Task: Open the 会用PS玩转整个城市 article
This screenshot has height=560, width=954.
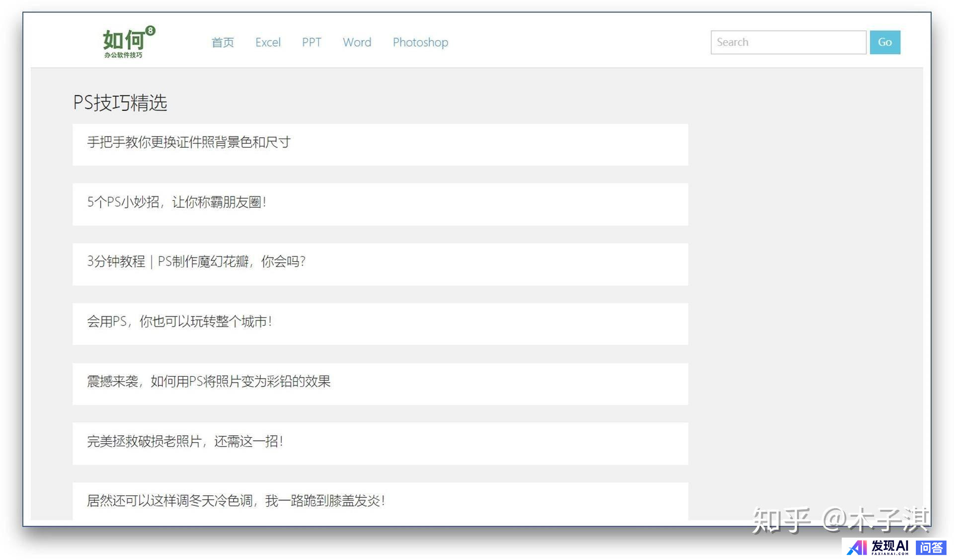Action: click(x=179, y=321)
